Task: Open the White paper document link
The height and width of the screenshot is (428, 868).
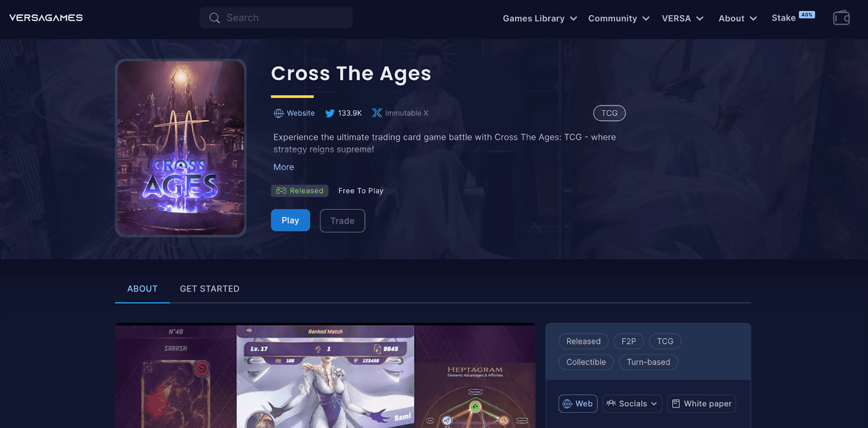Action: pyautogui.click(x=701, y=404)
